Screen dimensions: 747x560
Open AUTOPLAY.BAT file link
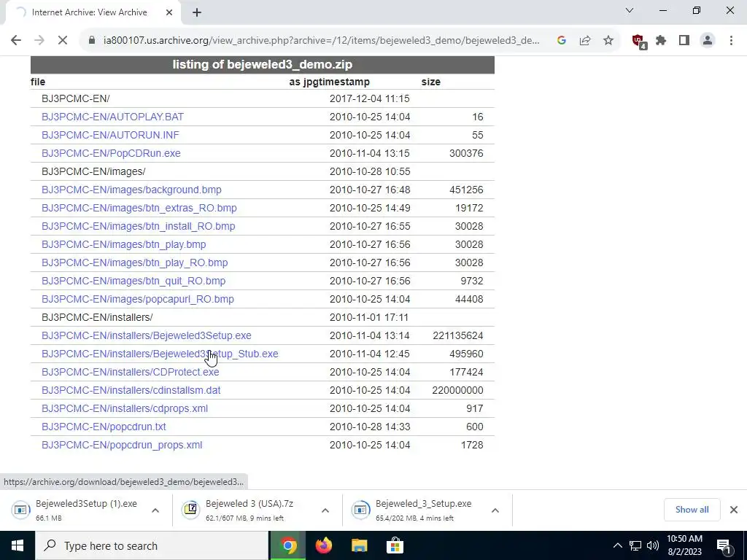[112, 117]
